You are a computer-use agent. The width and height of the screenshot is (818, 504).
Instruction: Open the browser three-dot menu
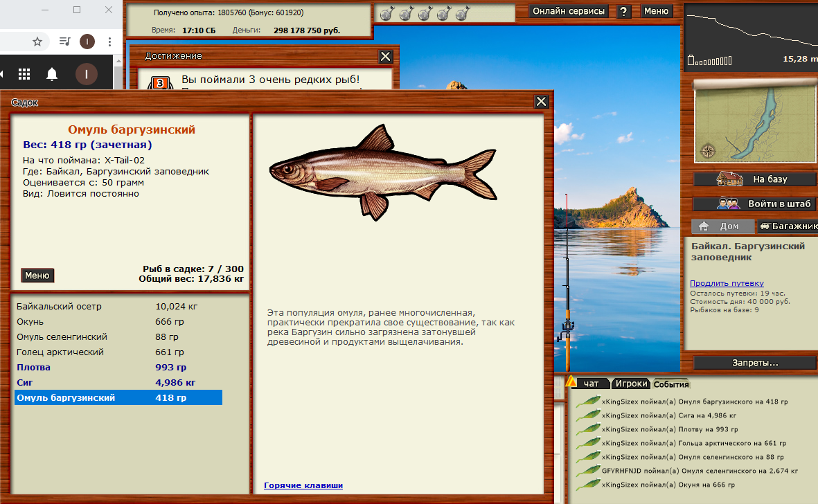(x=109, y=42)
